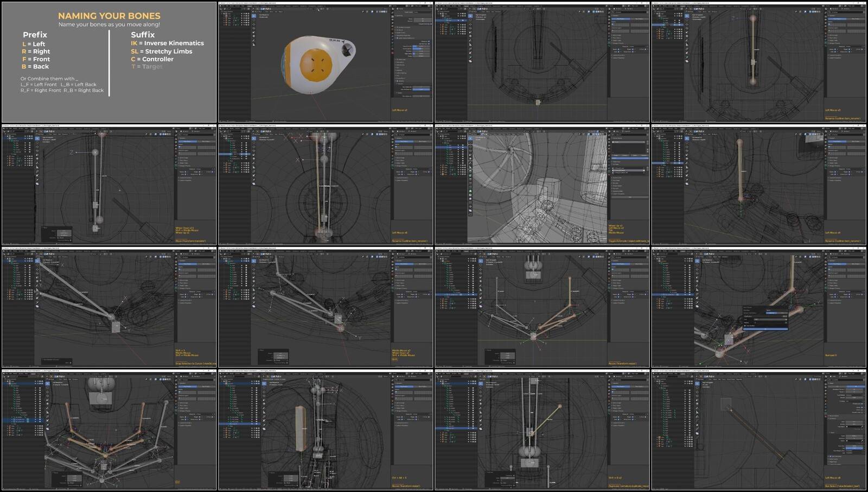Open red Material properties icon, rendered robot frame
868x492 pixels.
coord(393,53)
